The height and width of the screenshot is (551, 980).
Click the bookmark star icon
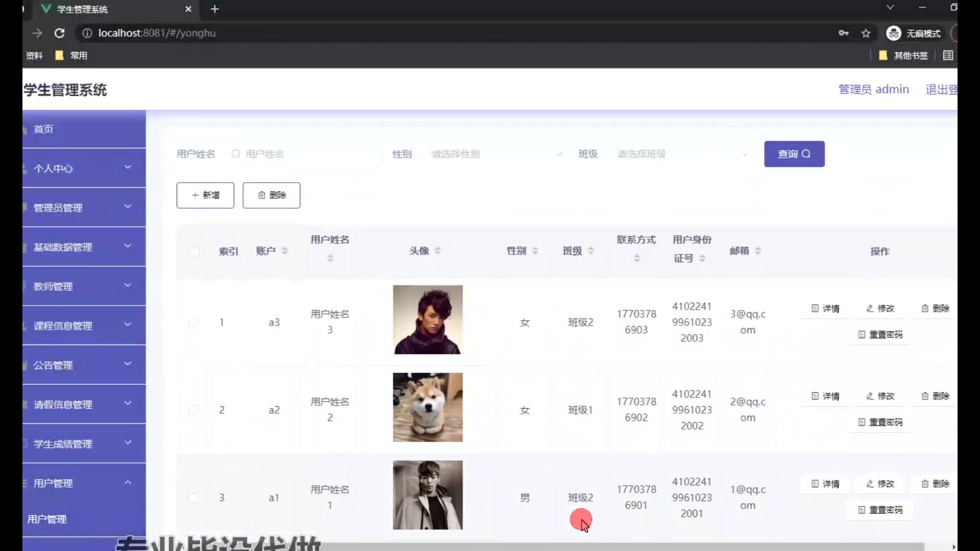pyautogui.click(x=866, y=33)
